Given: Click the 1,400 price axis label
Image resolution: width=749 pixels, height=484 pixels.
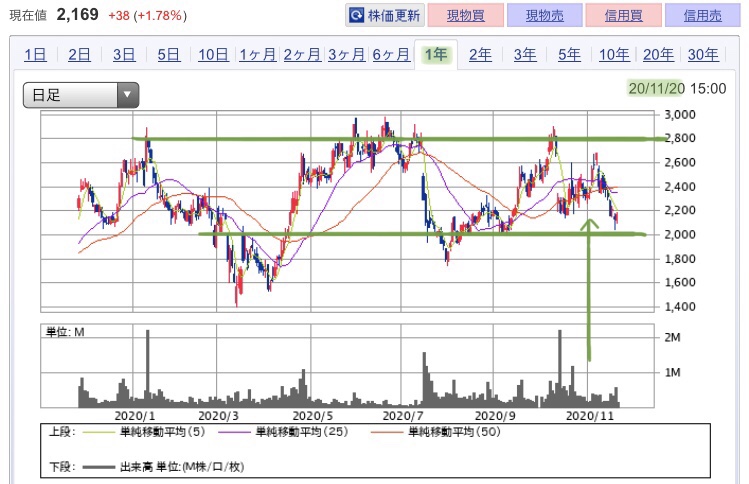Looking at the screenshot, I should click(x=680, y=307).
